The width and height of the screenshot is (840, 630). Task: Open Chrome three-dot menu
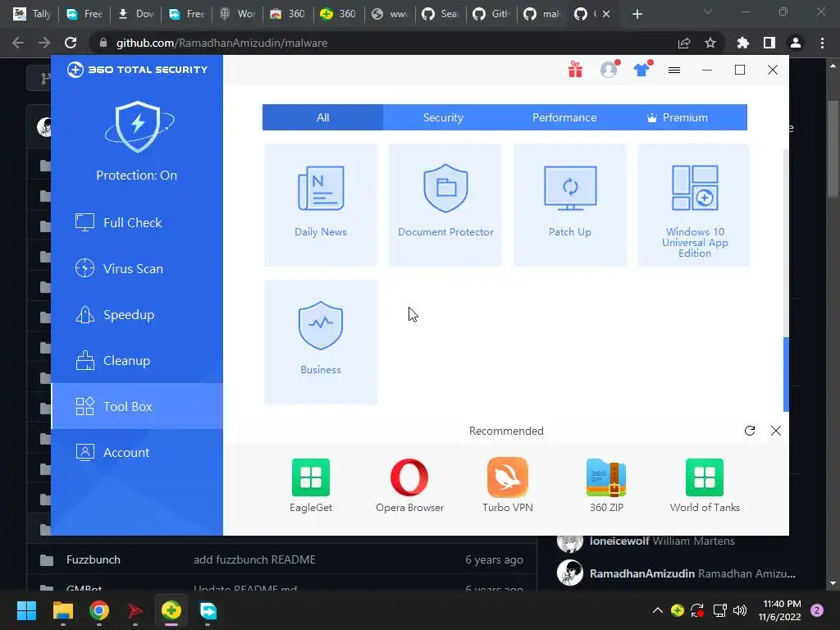(x=822, y=43)
